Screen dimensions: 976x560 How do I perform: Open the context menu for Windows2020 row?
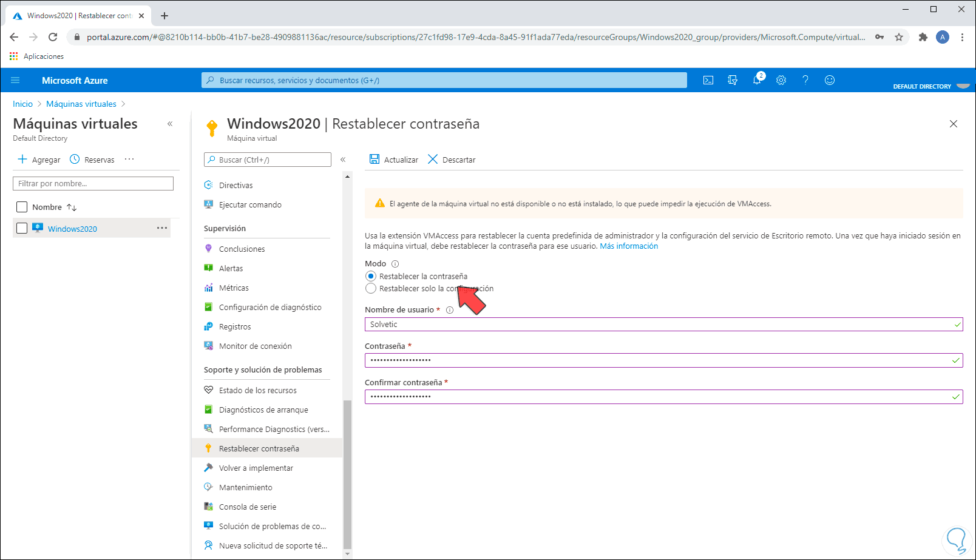pos(162,228)
